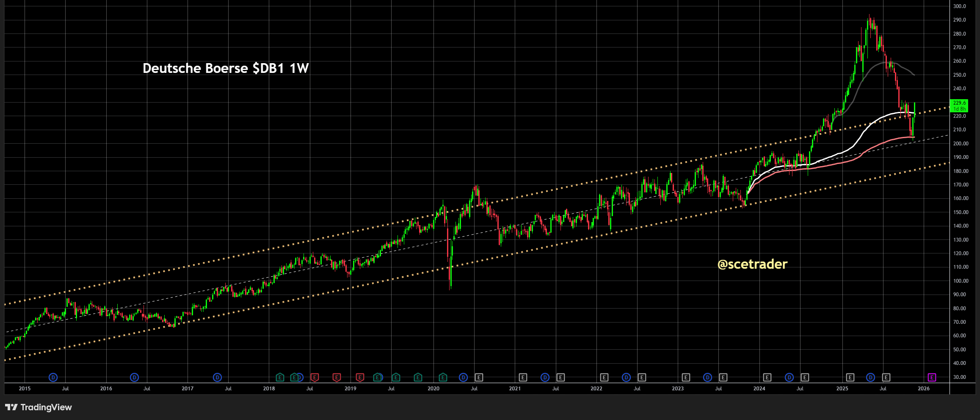Open the 2017 dividend marker
The image size is (980, 420).
pyautogui.click(x=217, y=377)
